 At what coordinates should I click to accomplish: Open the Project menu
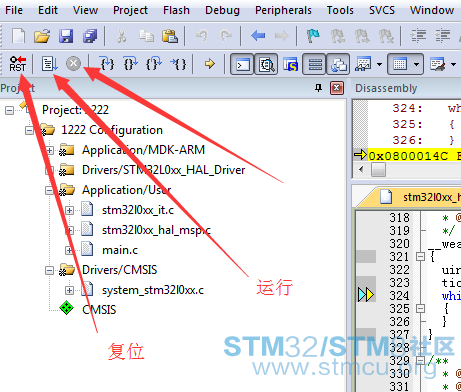coord(130,10)
